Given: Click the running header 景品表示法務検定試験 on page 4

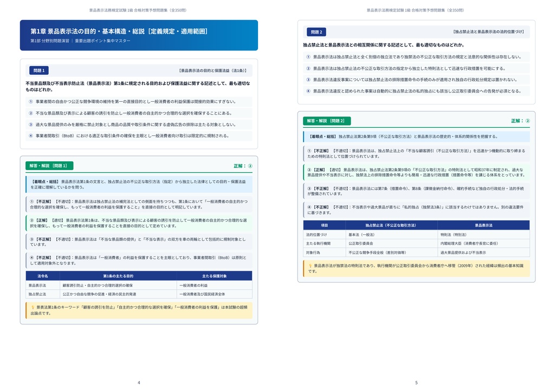Looking at the screenshot, I should pos(138,10).
